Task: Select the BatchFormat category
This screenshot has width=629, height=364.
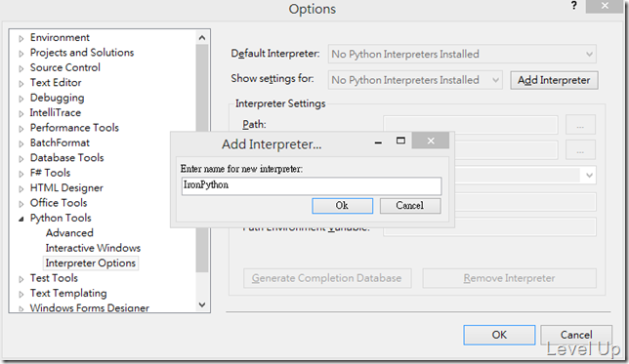Action: click(60, 142)
